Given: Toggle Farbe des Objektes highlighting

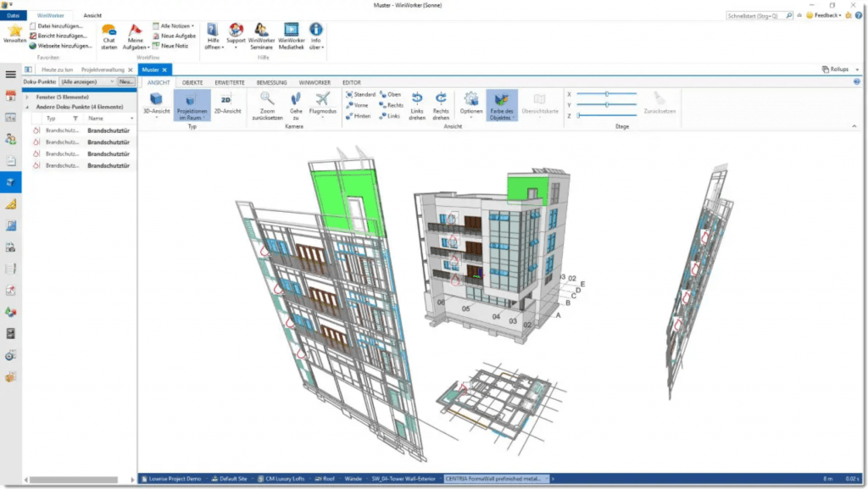Looking at the screenshot, I should pos(501,103).
